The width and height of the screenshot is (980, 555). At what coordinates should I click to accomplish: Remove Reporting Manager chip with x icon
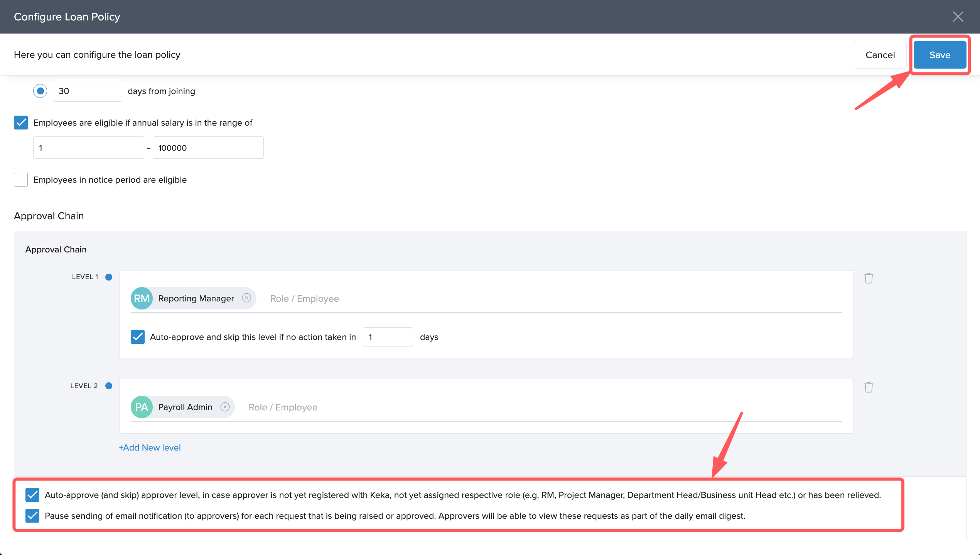pos(246,298)
